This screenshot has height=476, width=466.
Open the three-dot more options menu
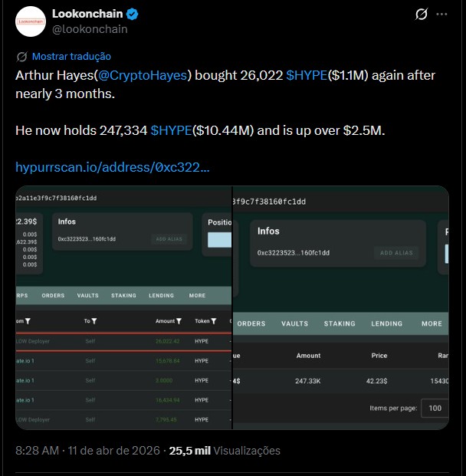(442, 15)
